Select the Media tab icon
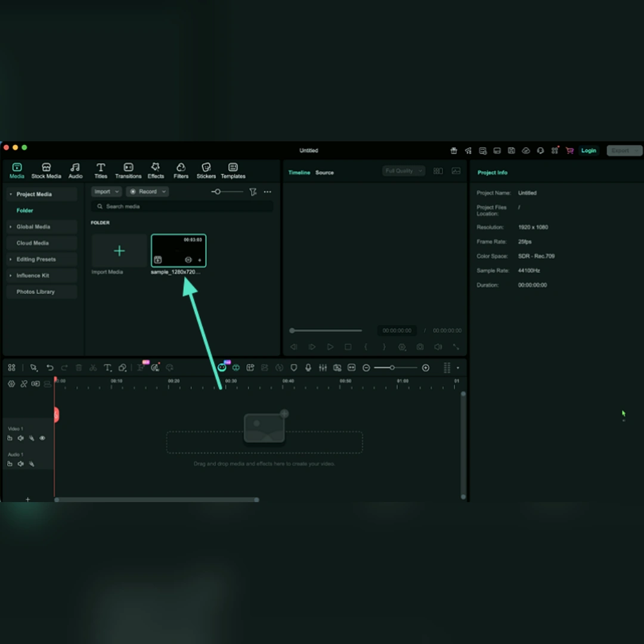 coord(17,167)
